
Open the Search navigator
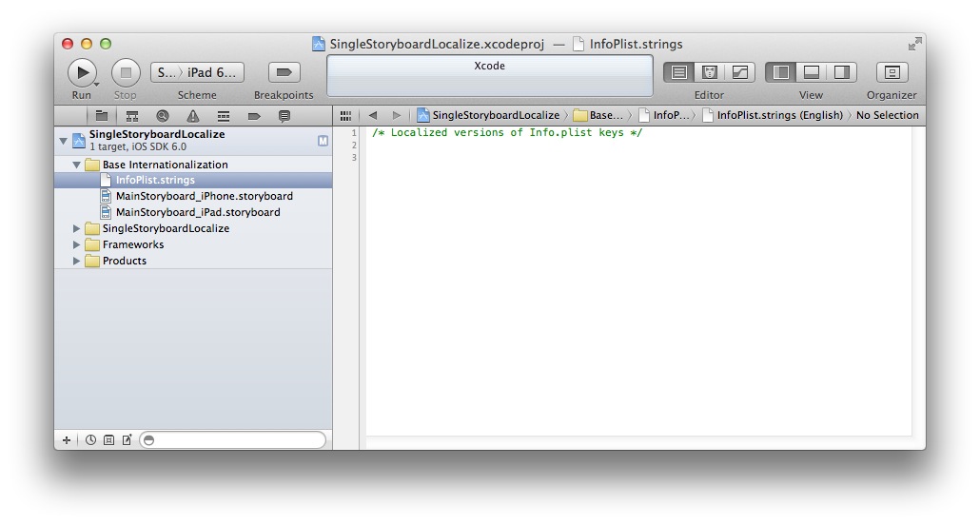(x=163, y=116)
